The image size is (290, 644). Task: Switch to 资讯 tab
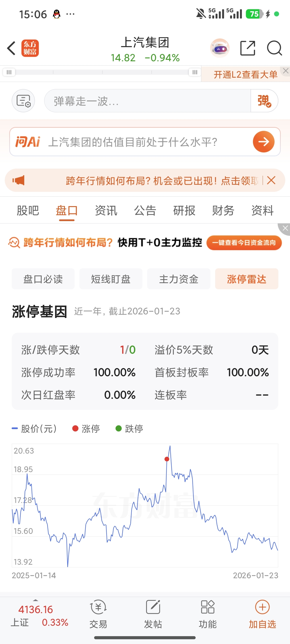(106, 210)
